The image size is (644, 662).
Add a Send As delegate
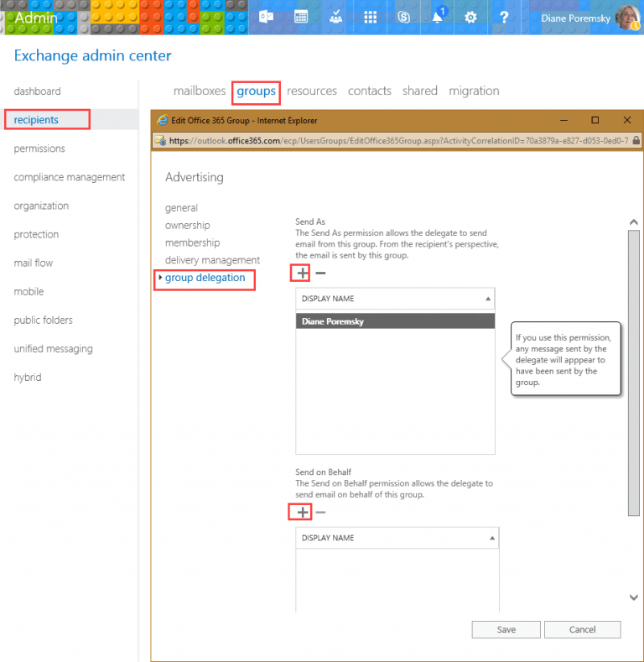coord(302,273)
